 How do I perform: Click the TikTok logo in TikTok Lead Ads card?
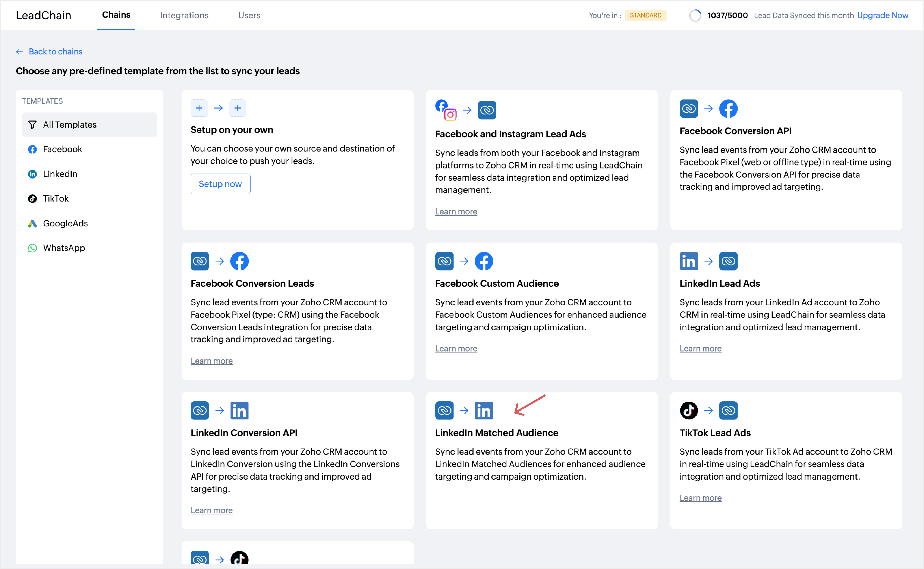click(x=688, y=410)
